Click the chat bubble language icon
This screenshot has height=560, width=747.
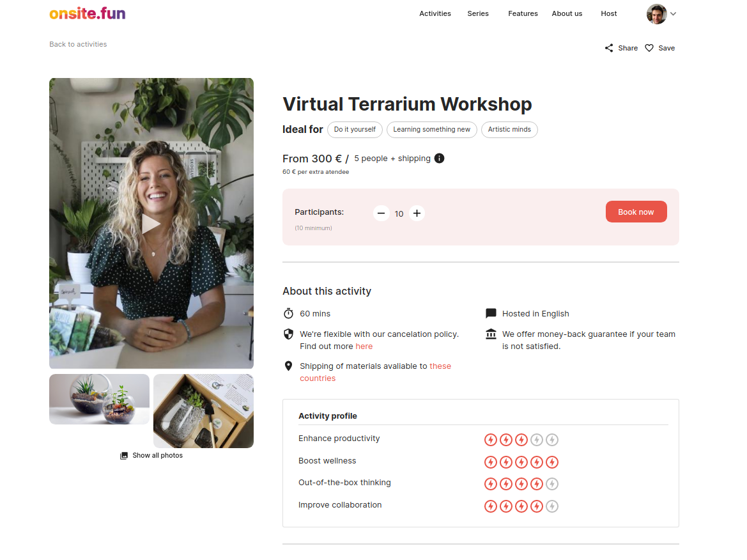tap(491, 314)
